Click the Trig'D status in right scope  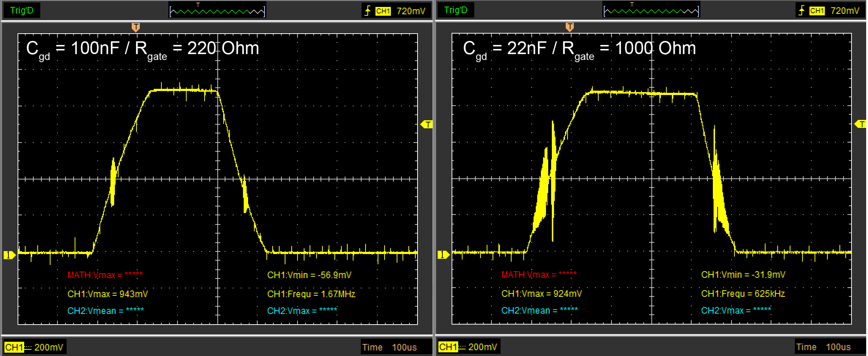[x=456, y=10]
